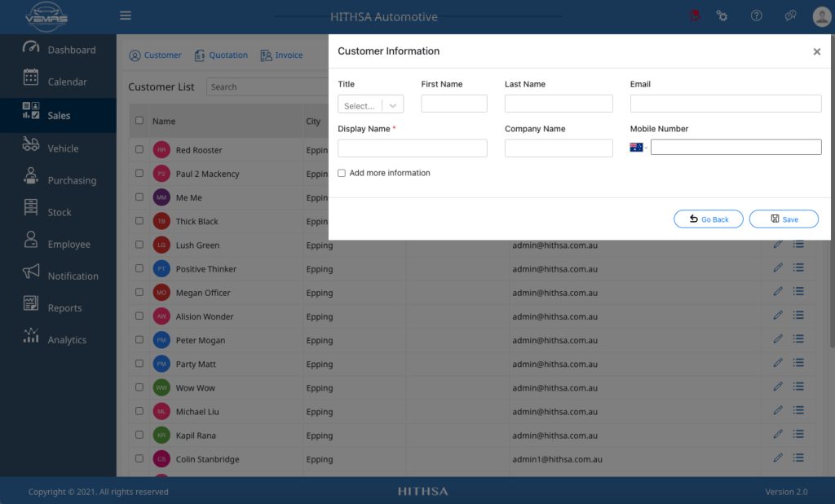
Task: Click the Notification megaphone icon
Action: (x=31, y=272)
